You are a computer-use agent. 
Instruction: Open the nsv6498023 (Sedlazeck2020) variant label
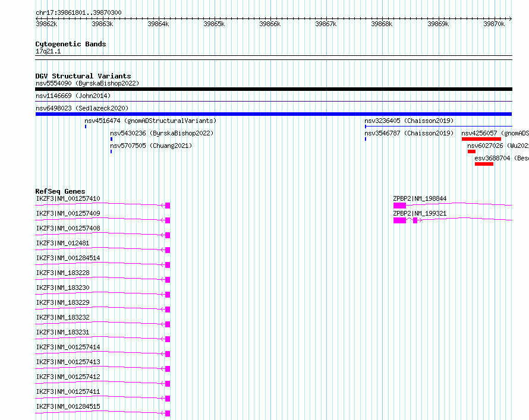(x=82, y=108)
